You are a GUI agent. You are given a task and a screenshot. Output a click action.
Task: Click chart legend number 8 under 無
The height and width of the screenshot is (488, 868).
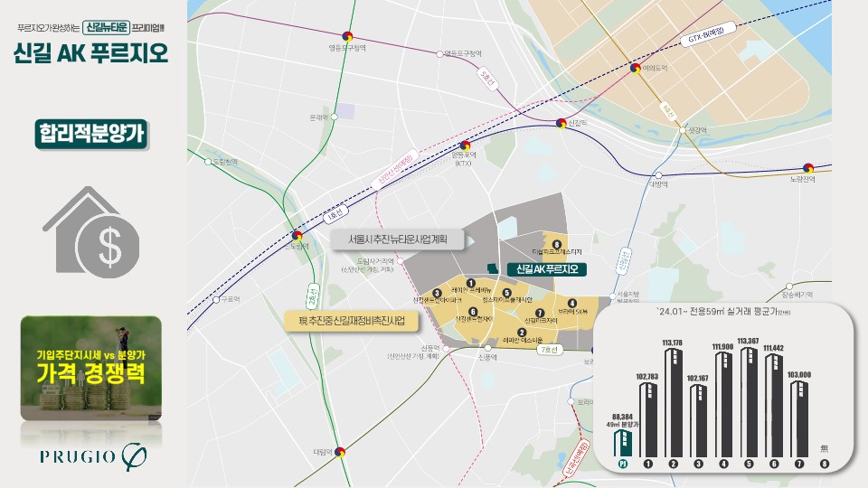click(x=825, y=465)
